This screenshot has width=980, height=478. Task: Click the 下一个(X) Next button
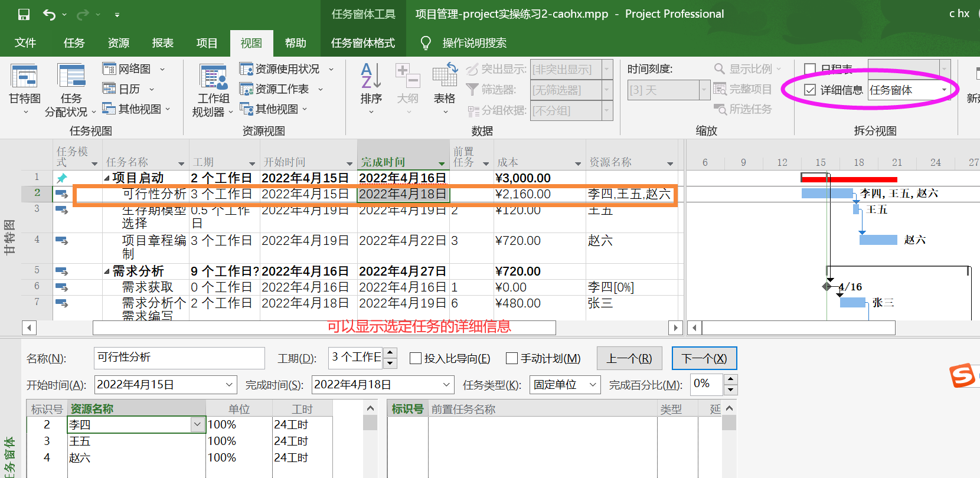pos(704,358)
